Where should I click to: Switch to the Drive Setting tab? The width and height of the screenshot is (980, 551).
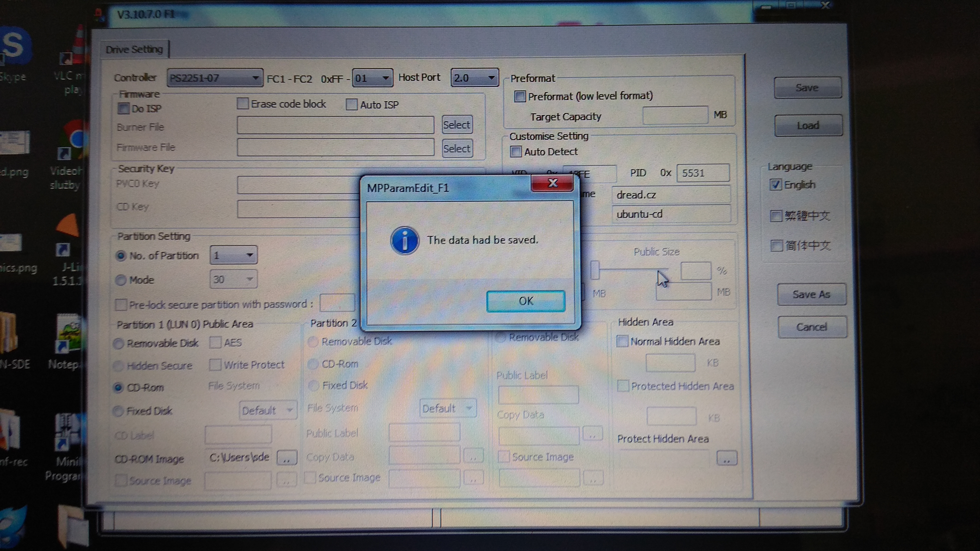click(134, 49)
